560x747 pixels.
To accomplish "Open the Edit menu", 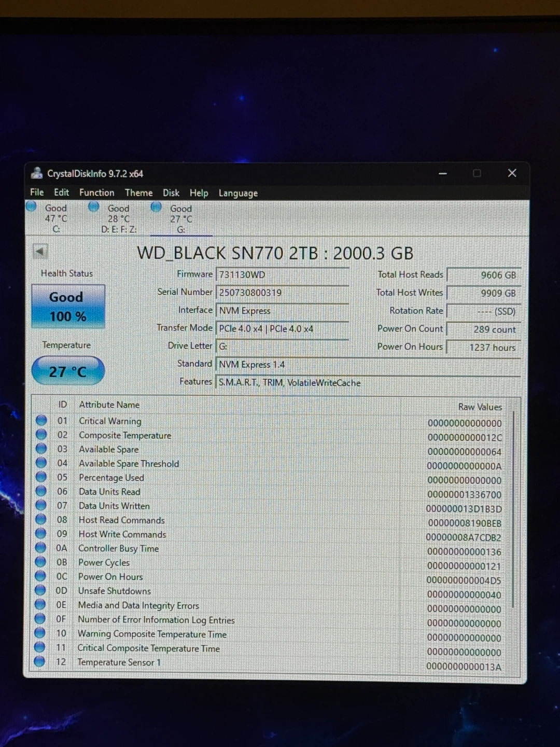I will pyautogui.click(x=61, y=192).
